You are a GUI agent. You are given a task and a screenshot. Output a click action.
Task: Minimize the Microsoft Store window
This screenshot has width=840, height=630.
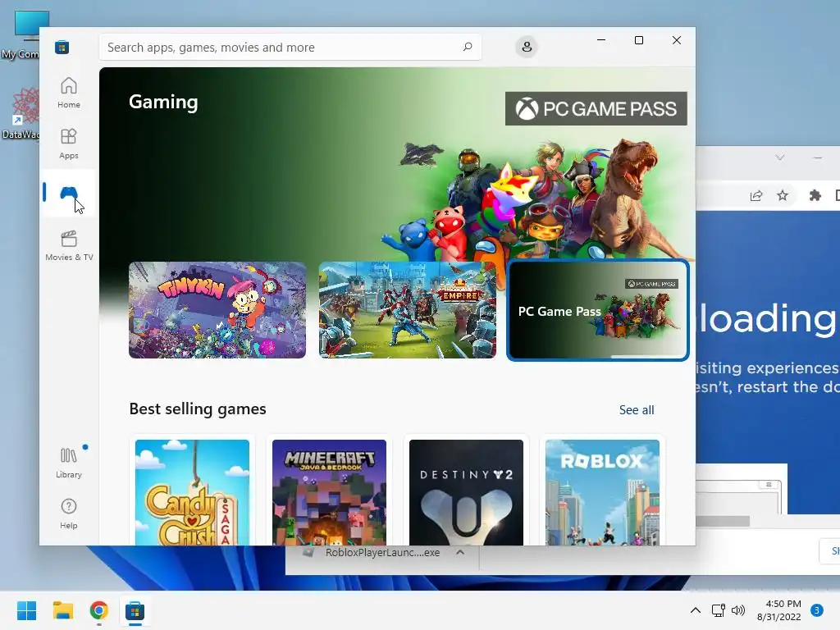pyautogui.click(x=601, y=40)
